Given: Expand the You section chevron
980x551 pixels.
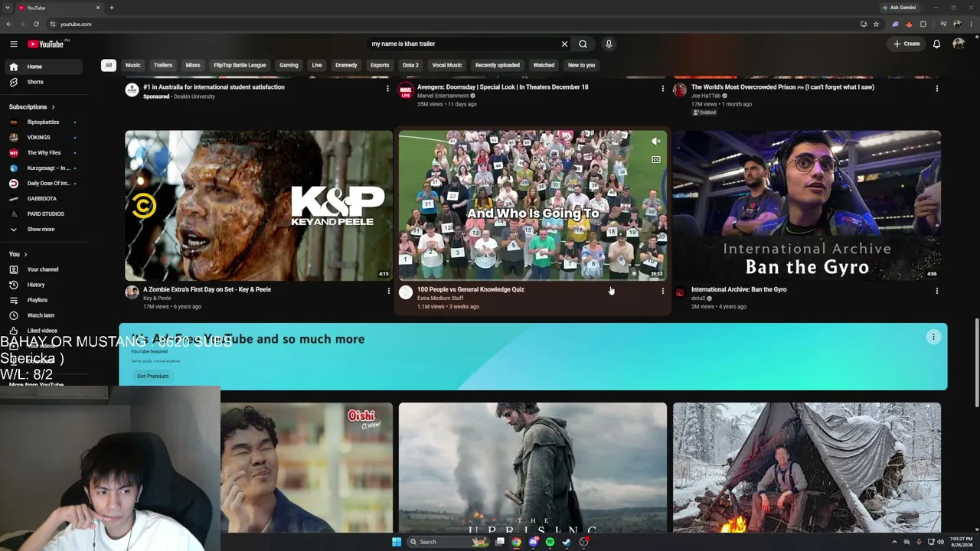Looking at the screenshot, I should click(x=25, y=254).
